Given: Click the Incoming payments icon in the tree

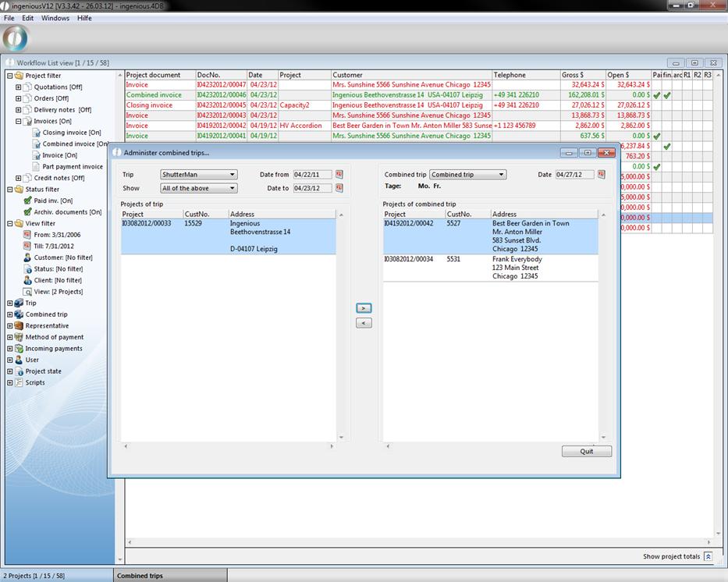Looking at the screenshot, I should [x=18, y=349].
